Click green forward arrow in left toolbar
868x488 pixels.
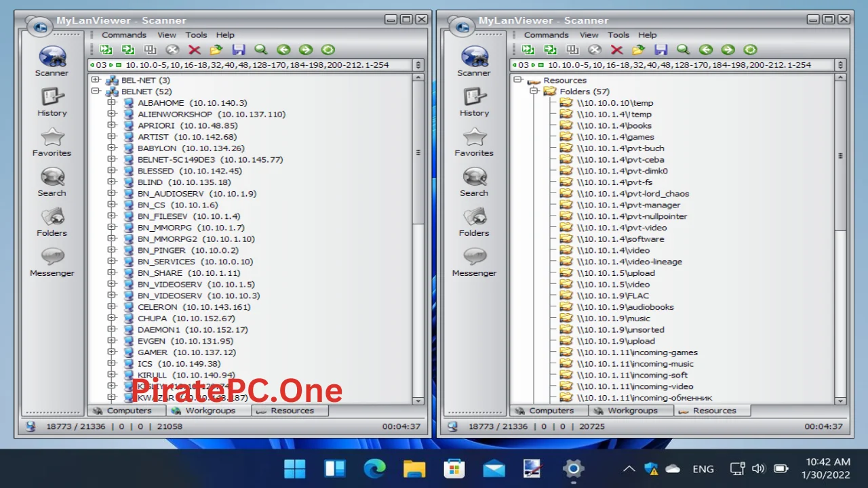point(306,49)
